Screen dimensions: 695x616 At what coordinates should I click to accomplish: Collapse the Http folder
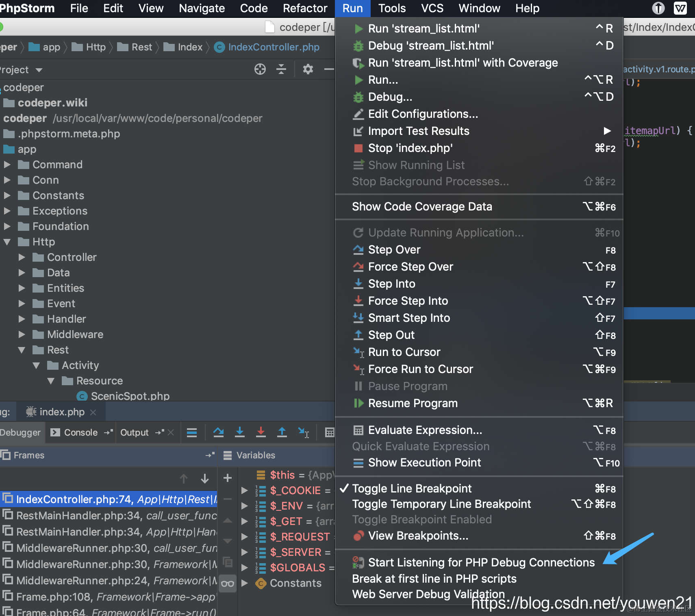(x=7, y=242)
